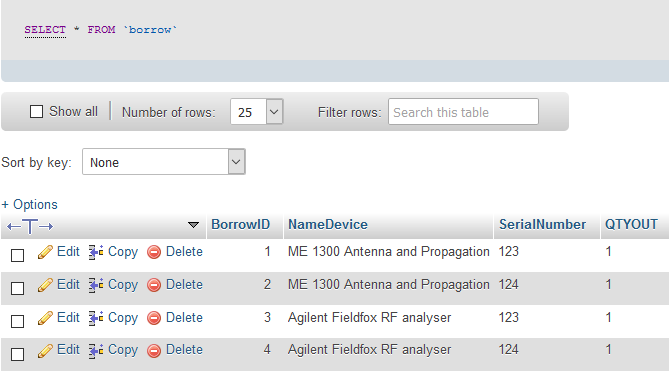Click the Delete text link for BorrowID 3
The height and width of the screenshot is (372, 669).
184,318
